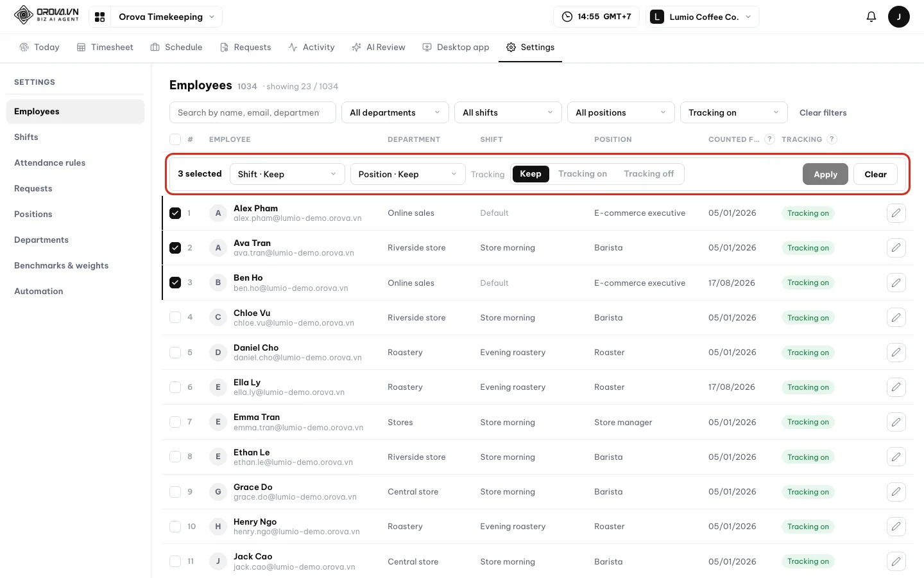This screenshot has width=924, height=578.
Task: Edit Jack Cao with the pencil icon
Action: pos(896,561)
